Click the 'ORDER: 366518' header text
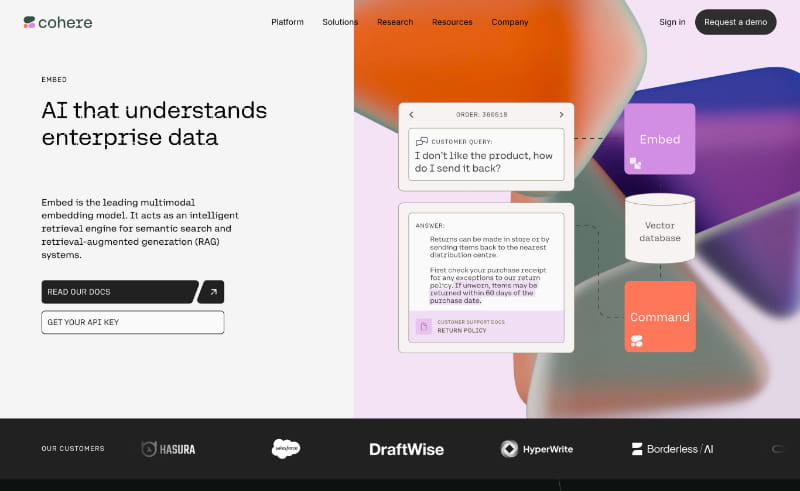The width and height of the screenshot is (800, 491). tap(482, 115)
